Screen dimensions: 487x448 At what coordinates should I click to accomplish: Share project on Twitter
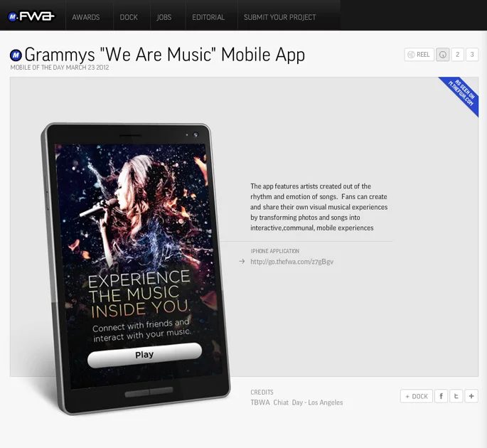tap(456, 396)
